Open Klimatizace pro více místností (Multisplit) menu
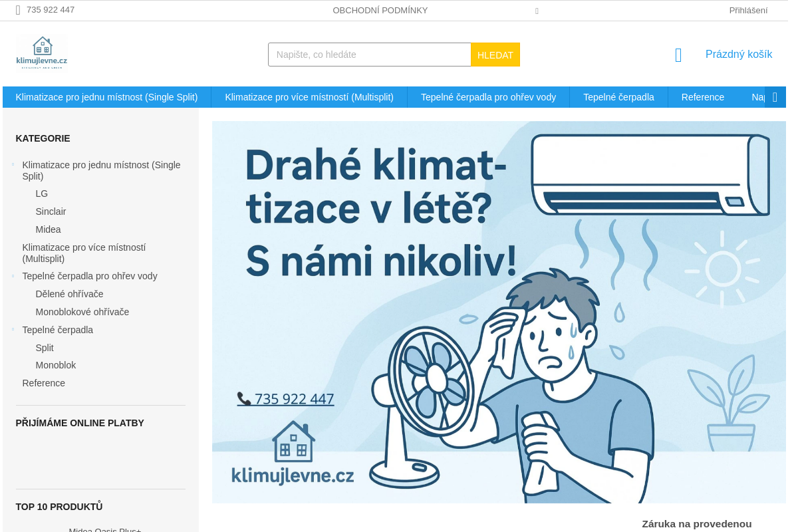The height and width of the screenshot is (532, 798). pyautogui.click(x=308, y=96)
